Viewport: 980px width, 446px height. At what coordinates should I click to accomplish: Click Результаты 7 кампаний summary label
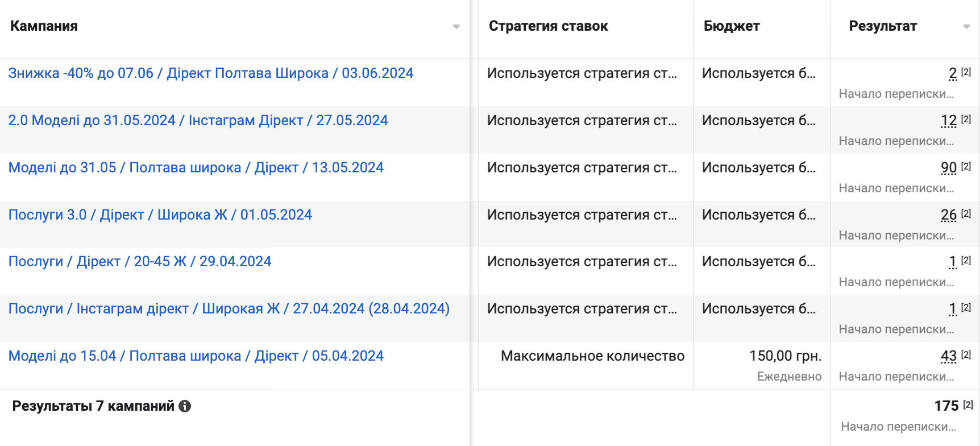(93, 406)
